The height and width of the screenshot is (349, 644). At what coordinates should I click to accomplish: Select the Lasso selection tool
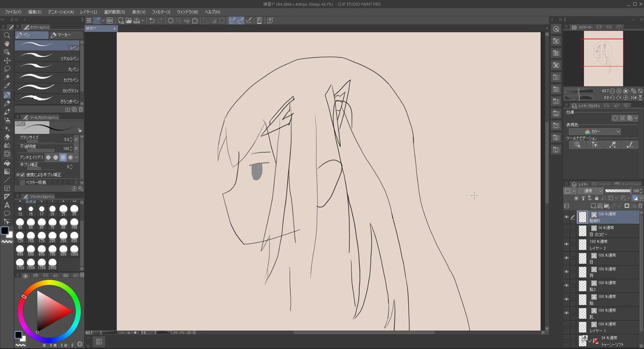point(7,69)
